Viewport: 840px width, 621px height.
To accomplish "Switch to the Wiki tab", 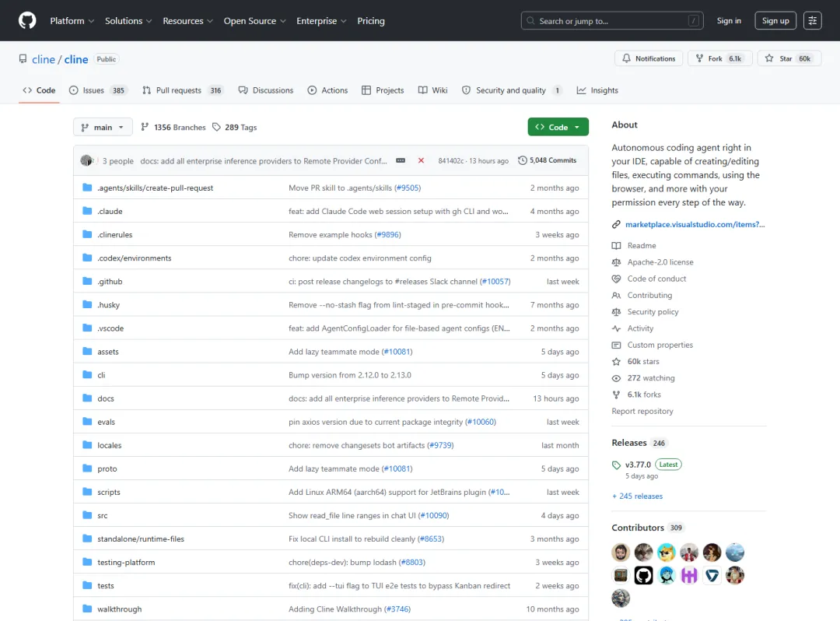I will (x=433, y=90).
